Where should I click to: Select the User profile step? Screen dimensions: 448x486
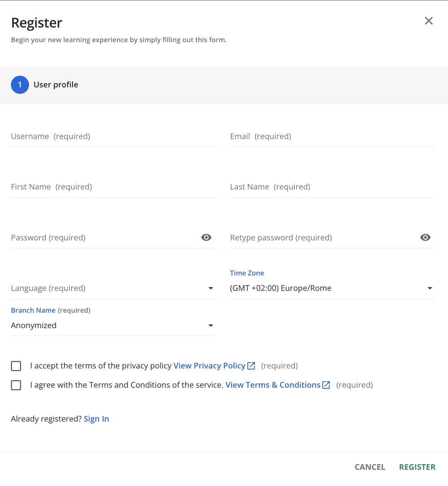(x=56, y=85)
